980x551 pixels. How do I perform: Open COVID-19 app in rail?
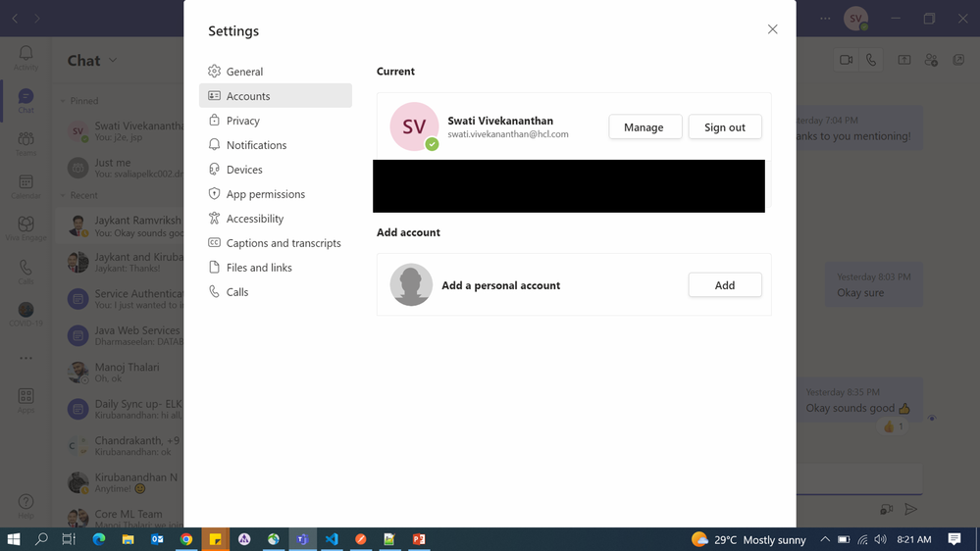pyautogui.click(x=26, y=315)
